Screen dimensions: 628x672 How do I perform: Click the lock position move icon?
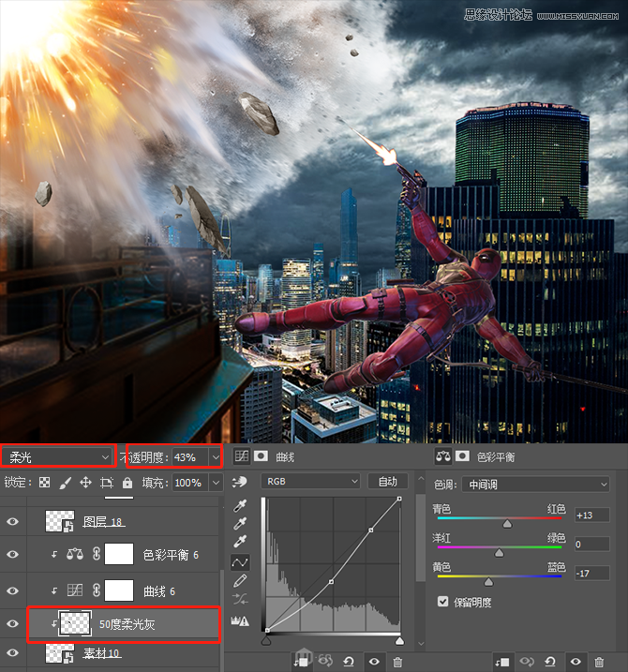[85, 483]
